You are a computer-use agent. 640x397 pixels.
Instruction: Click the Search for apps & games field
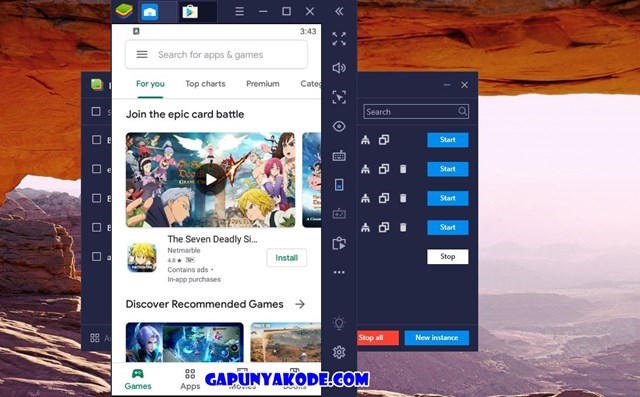tap(216, 54)
